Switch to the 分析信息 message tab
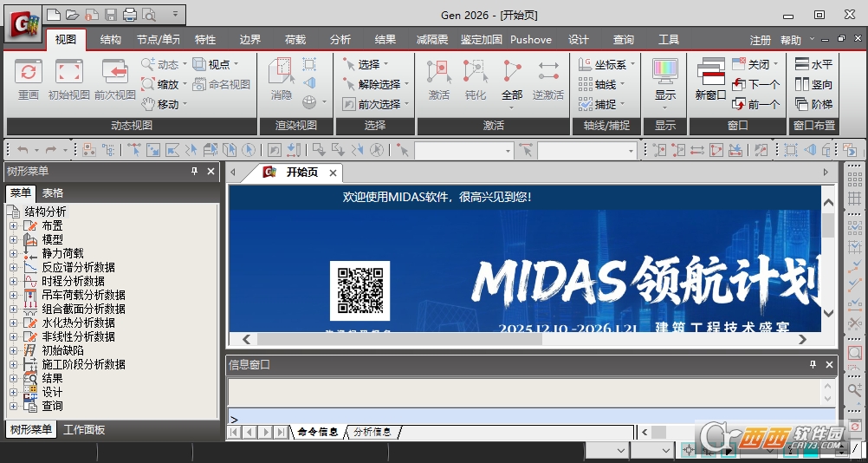Screen dimensions: 868x463 point(372,432)
